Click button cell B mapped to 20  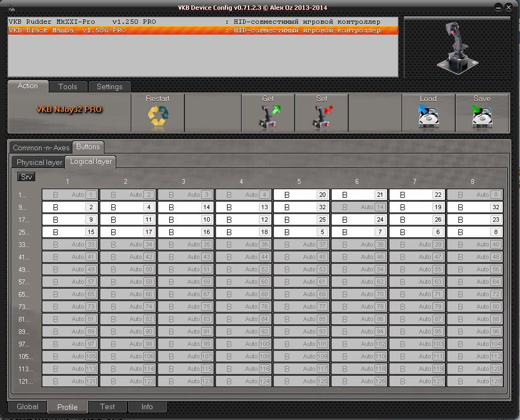point(301,195)
